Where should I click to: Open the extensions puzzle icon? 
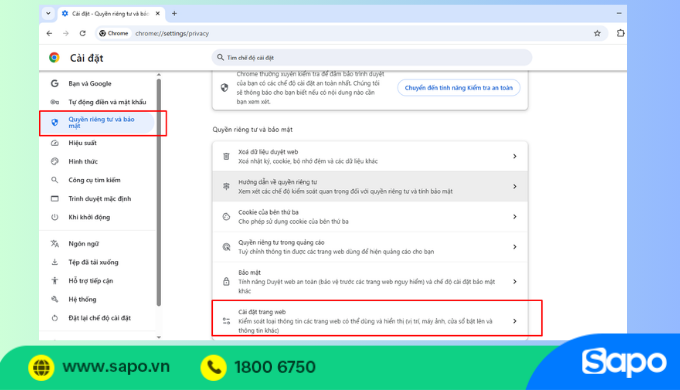(621, 33)
